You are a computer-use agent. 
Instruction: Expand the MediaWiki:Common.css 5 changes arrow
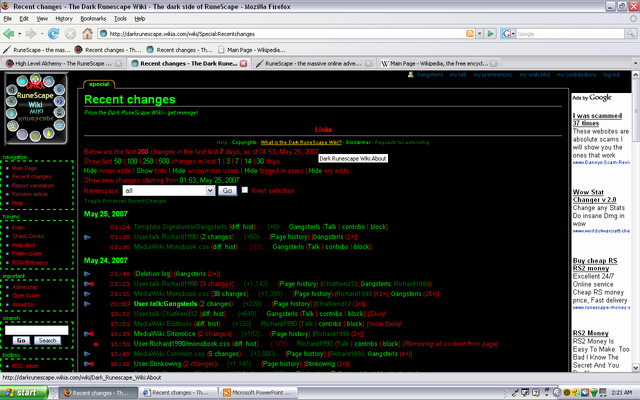pos(87,354)
